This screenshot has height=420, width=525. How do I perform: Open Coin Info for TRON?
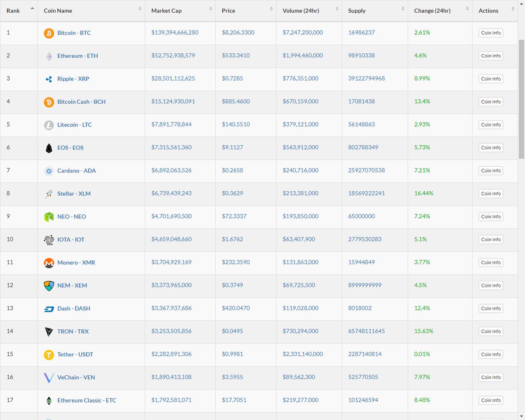coord(491,332)
